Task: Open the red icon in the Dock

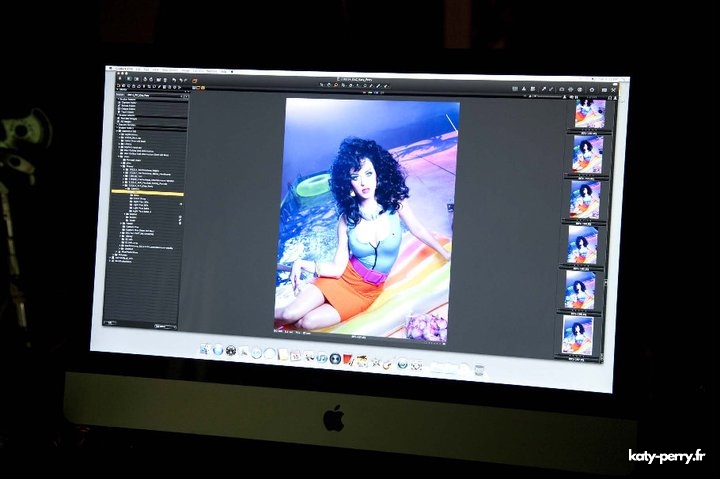Action: 348,359
